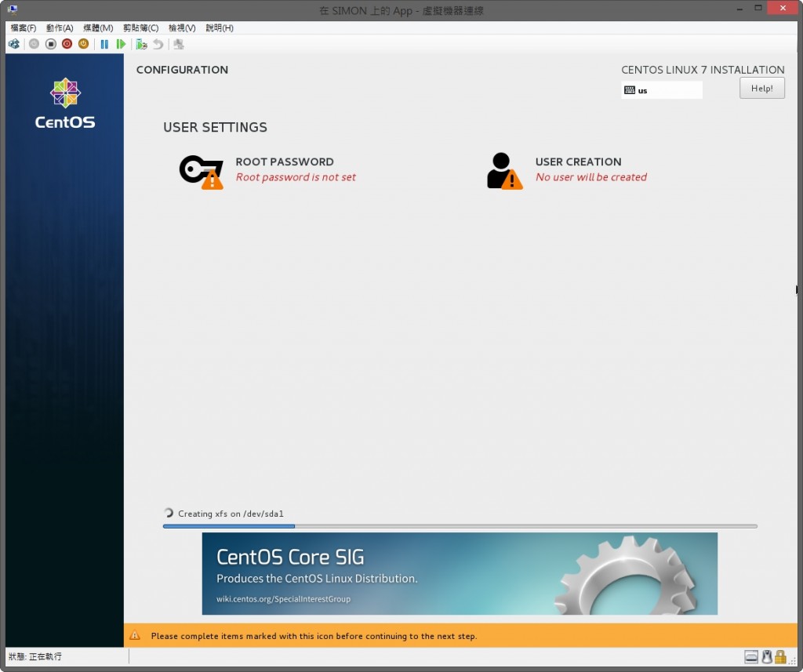
Task: Click the us keyboard layout indicator
Action: coord(662,90)
